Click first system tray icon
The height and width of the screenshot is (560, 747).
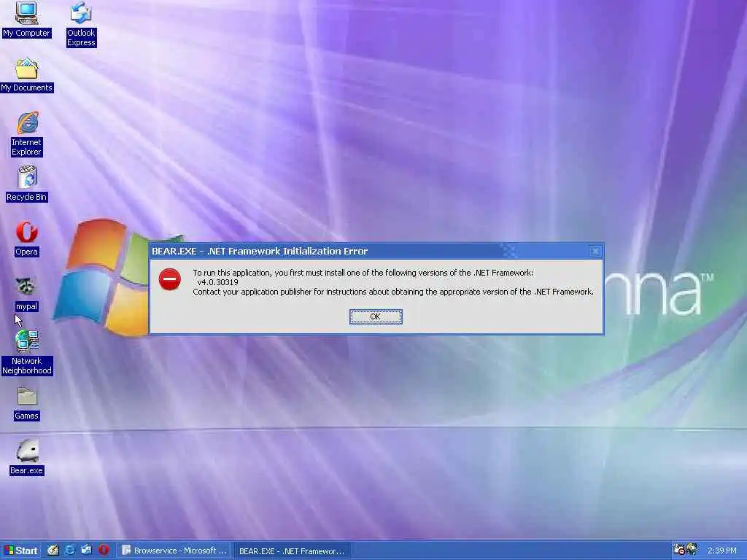[x=679, y=550]
